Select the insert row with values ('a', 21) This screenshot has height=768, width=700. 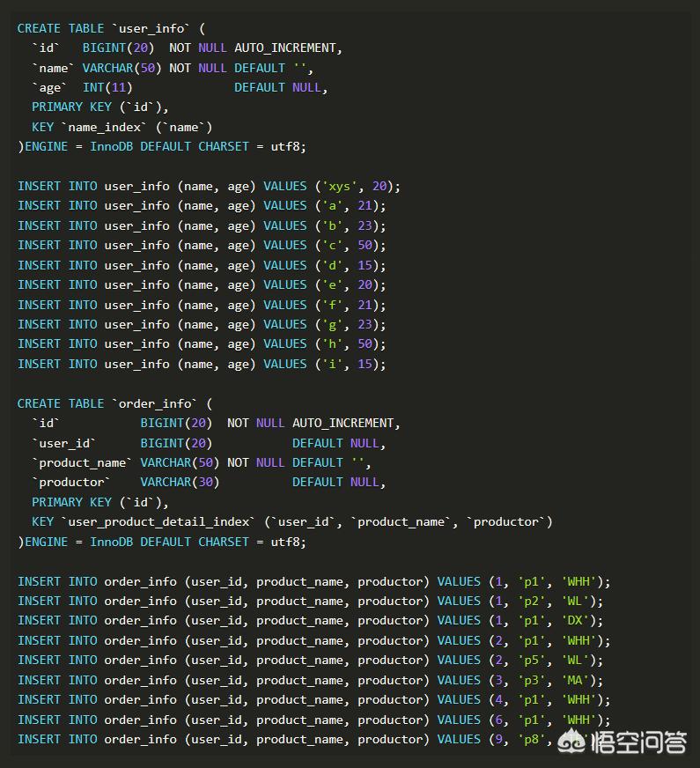pyautogui.click(x=202, y=206)
